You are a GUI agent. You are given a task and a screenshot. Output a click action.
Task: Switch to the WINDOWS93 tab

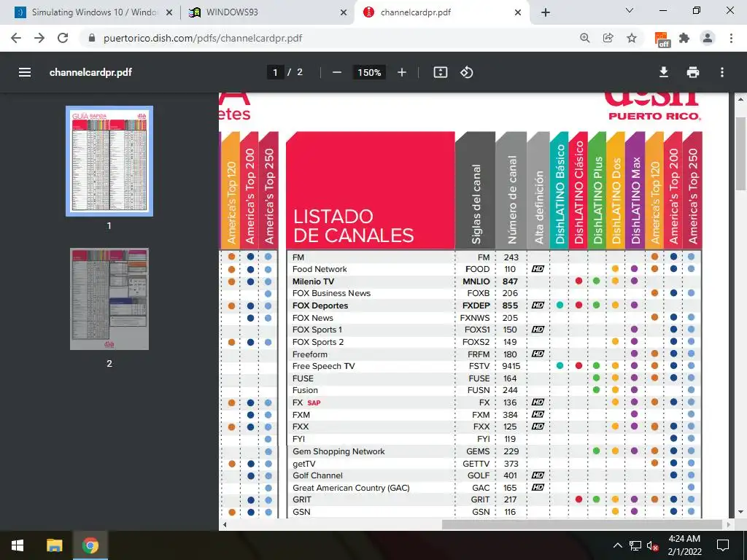click(267, 12)
